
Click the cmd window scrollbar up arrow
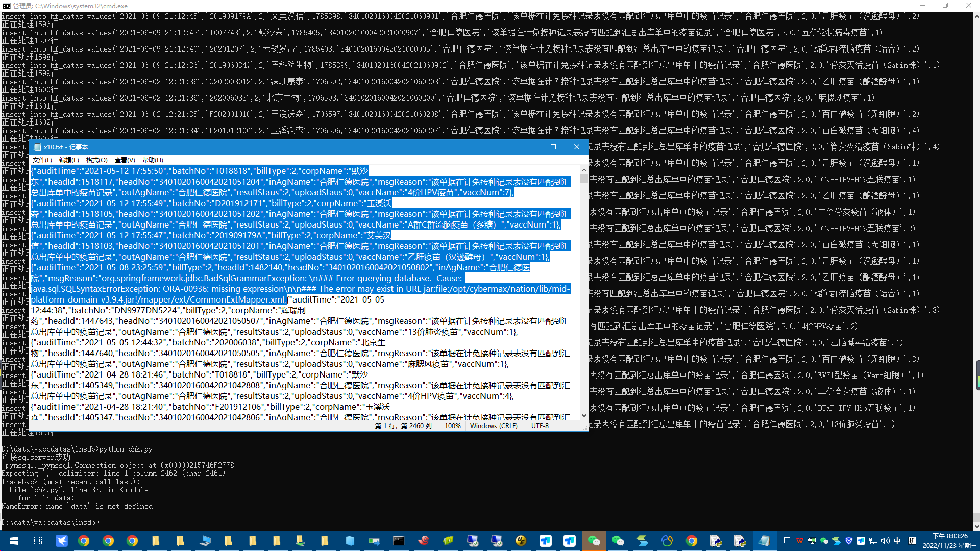[977, 16]
